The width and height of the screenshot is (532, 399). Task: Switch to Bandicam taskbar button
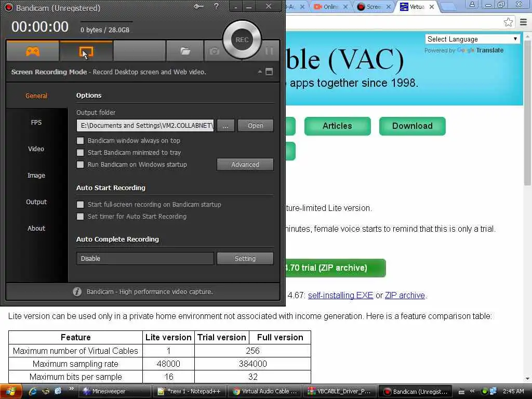point(415,391)
